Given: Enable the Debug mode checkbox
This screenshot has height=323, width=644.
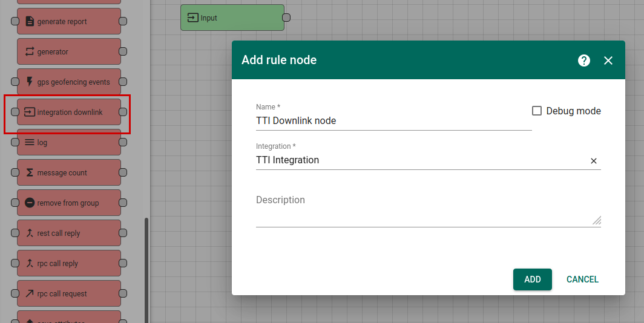Looking at the screenshot, I should click(x=537, y=111).
